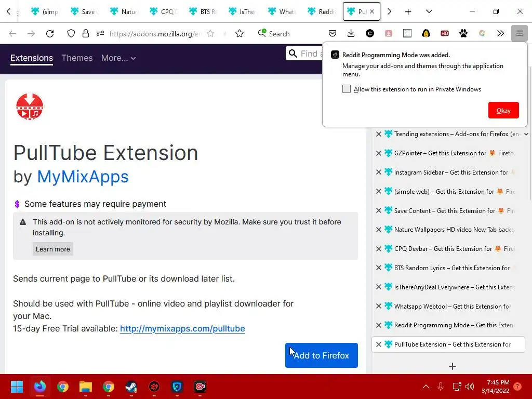
Task: Open the Downloads panel
Action: [x=351, y=33]
